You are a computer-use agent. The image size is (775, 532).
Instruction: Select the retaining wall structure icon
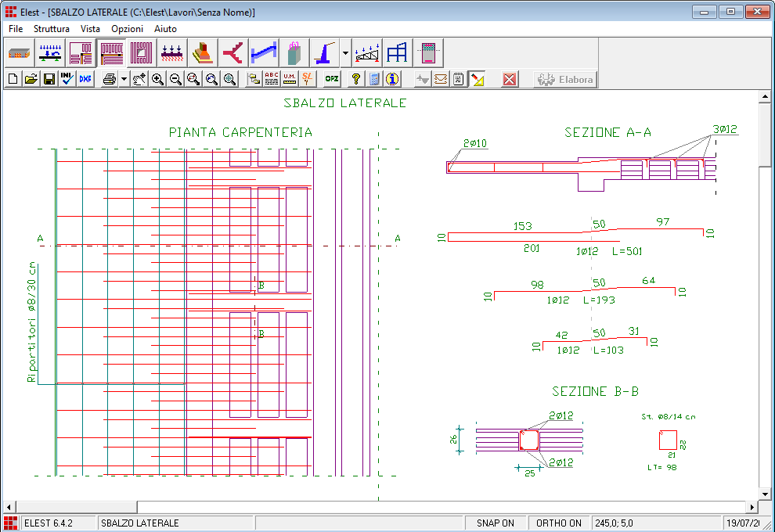[x=325, y=53]
